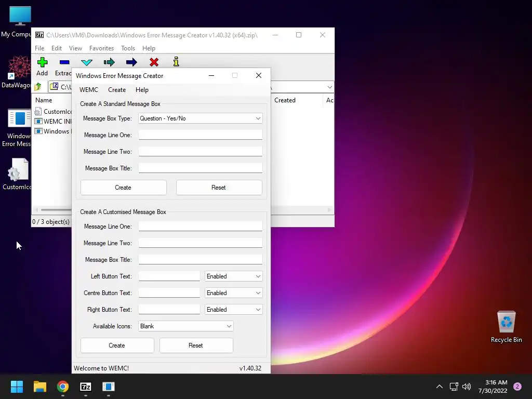532x399 pixels.
Task: Show hidden system tray icons
Action: coord(440,387)
